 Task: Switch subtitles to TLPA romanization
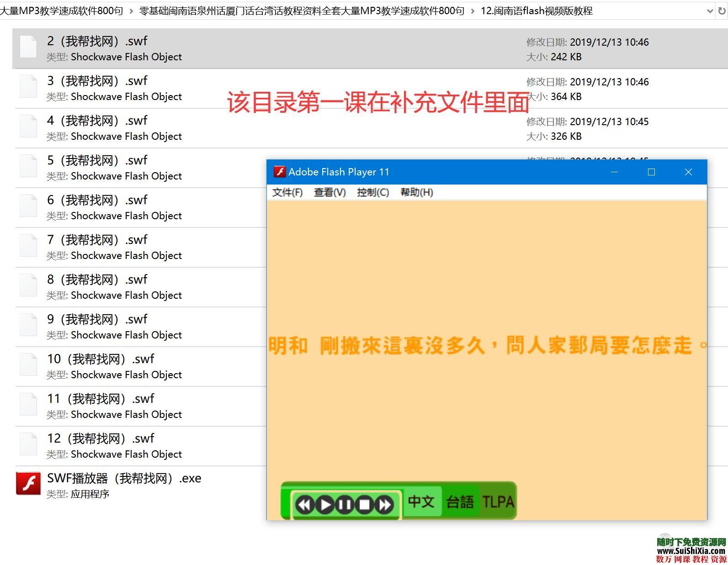(498, 502)
